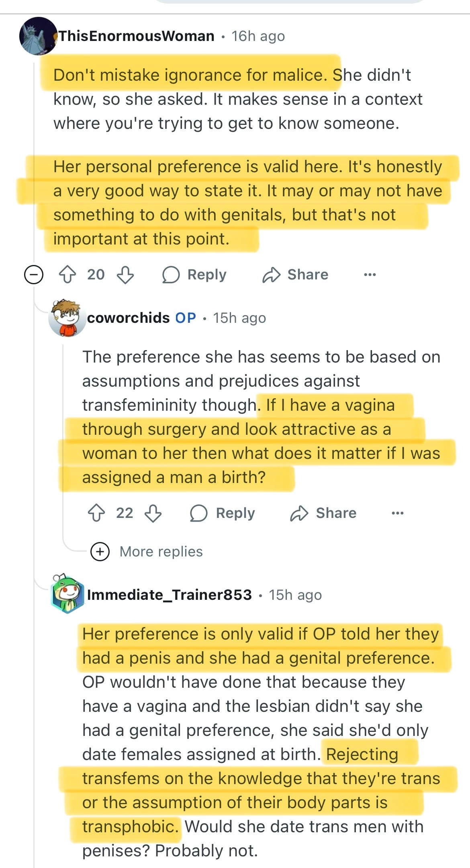The image size is (470, 868).
Task: Open coworchids username link
Action: [x=129, y=318]
